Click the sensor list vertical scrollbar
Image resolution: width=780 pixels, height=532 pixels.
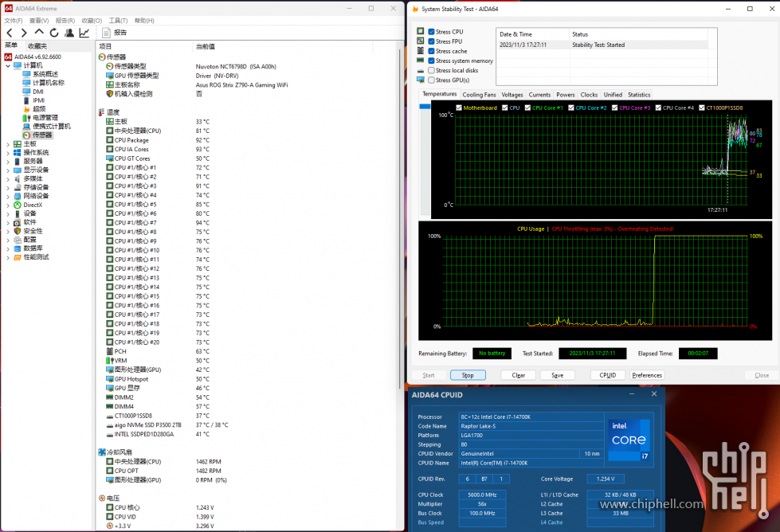point(400,219)
